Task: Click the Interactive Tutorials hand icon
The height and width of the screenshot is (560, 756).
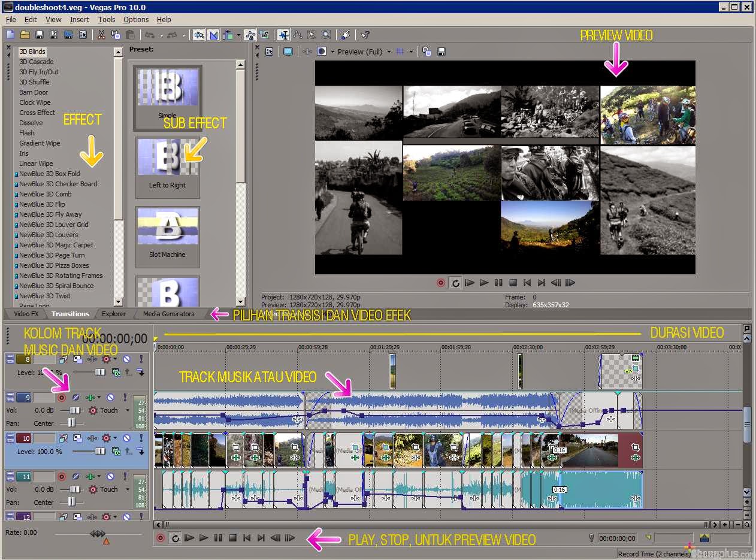Action: [x=346, y=35]
